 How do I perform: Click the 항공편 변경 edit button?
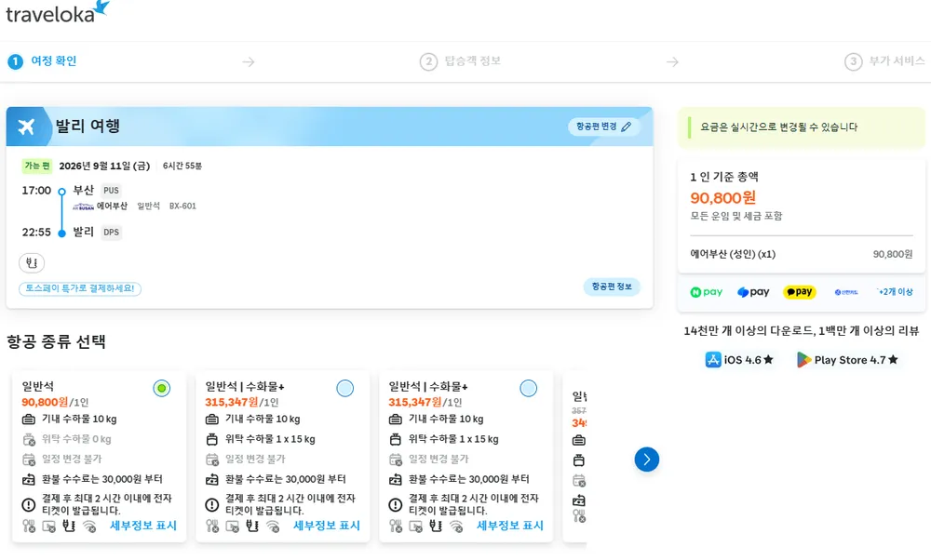tap(603, 127)
